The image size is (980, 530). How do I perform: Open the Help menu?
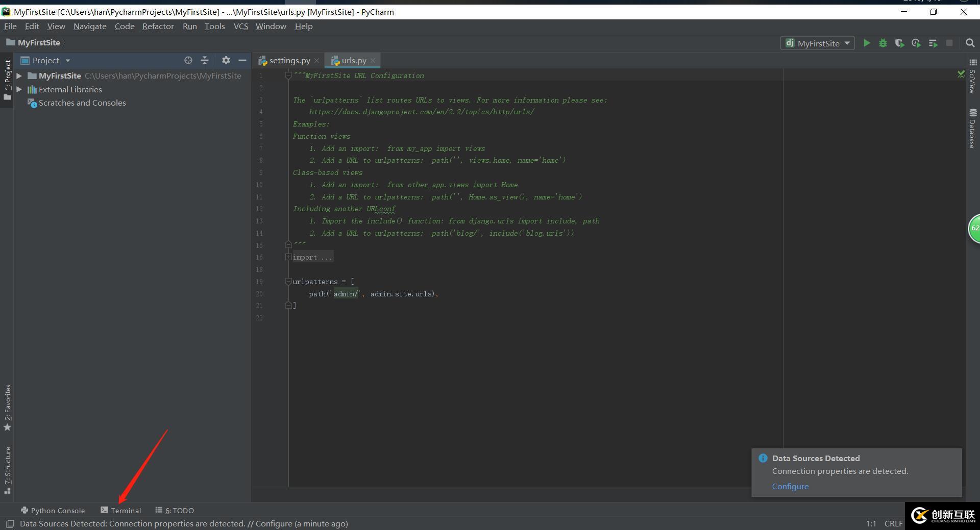(304, 27)
